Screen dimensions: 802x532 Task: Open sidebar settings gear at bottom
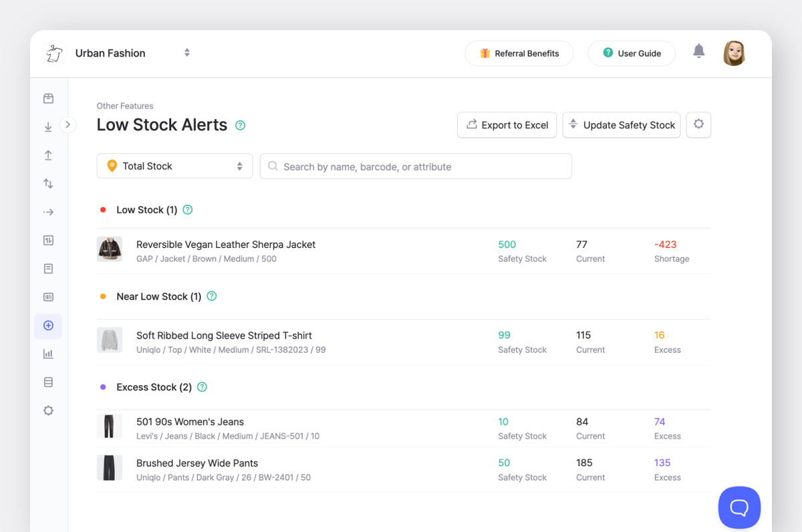[x=48, y=410]
